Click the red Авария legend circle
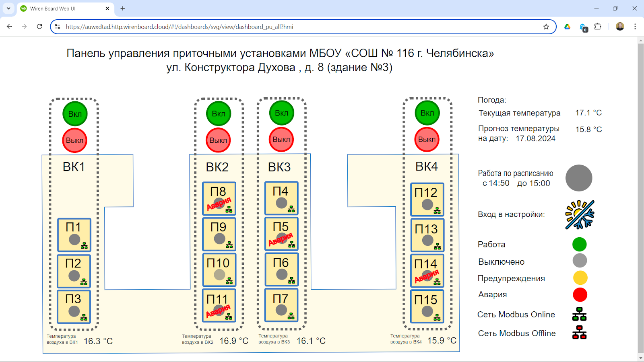 click(x=580, y=294)
